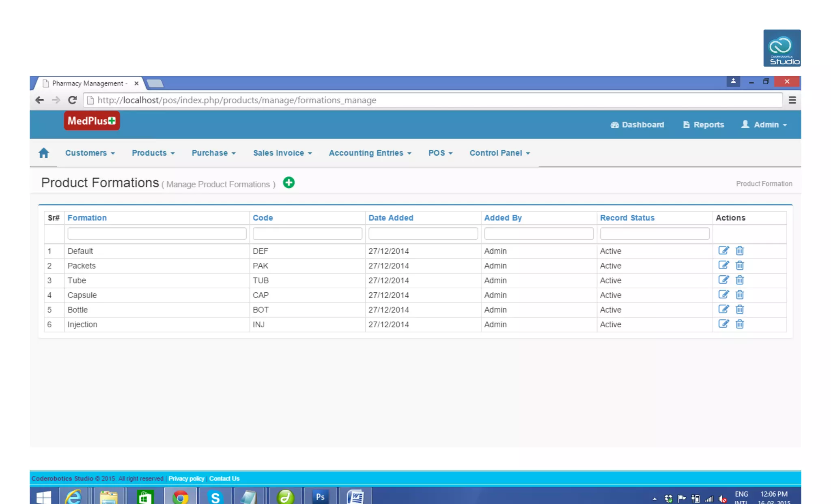Click the green add formation plus icon
Image resolution: width=831 pixels, height=504 pixels.
pos(288,183)
